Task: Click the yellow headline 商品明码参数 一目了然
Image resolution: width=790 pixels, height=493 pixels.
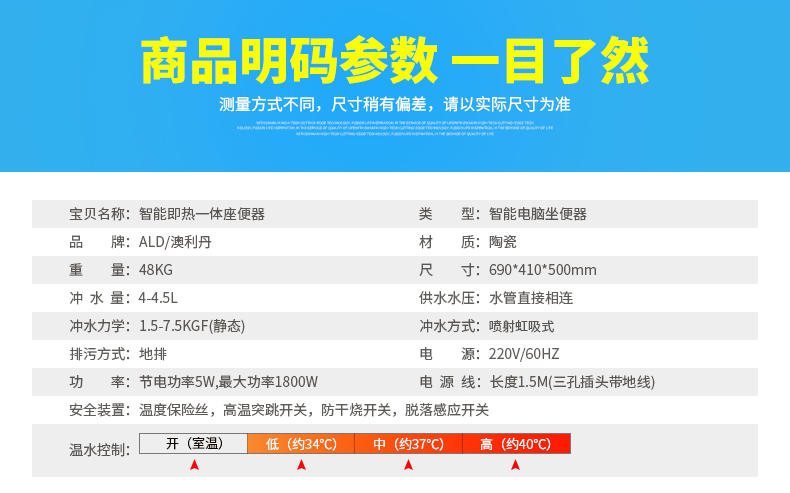Action: [394, 60]
